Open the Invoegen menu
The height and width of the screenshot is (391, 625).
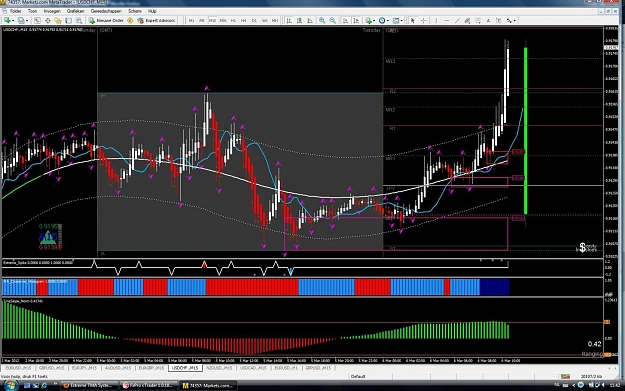[x=52, y=11]
